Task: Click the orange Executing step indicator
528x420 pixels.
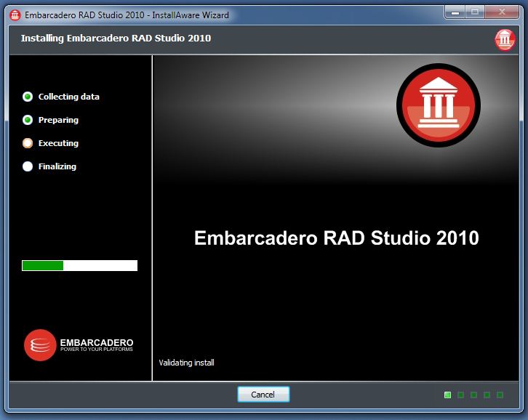Action: pyautogui.click(x=28, y=143)
